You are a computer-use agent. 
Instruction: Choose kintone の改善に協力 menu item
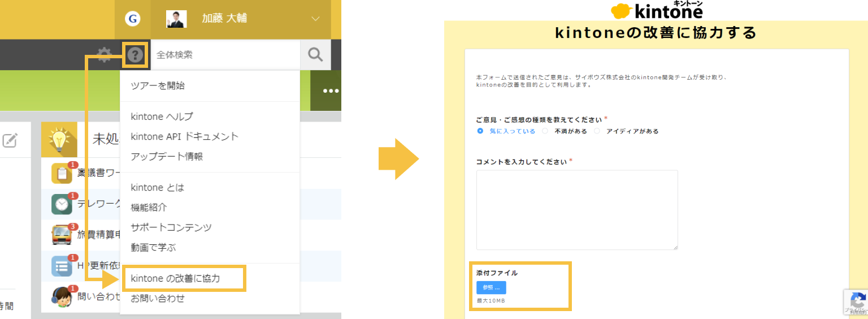pos(175,278)
